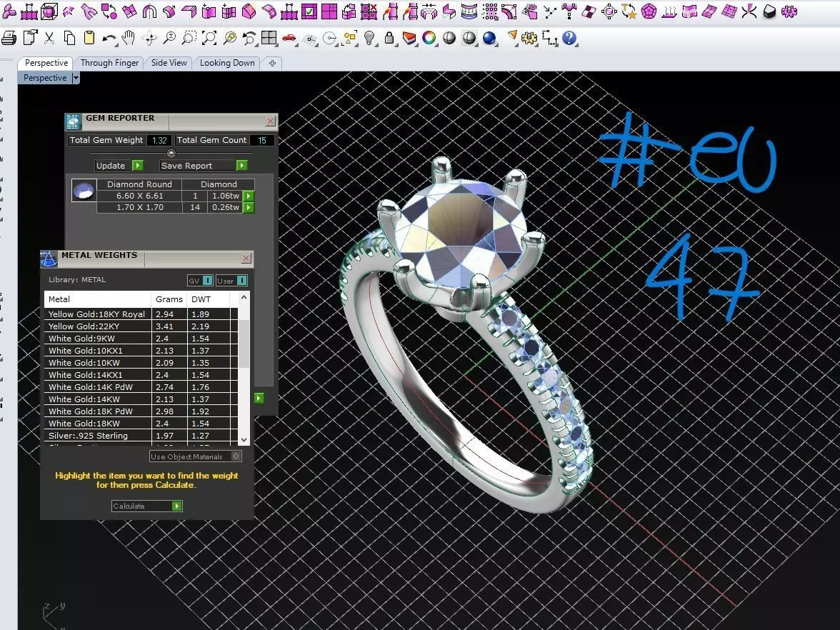Click the blue render sphere icon
Viewport: 840px width, 630px height.
[489, 38]
